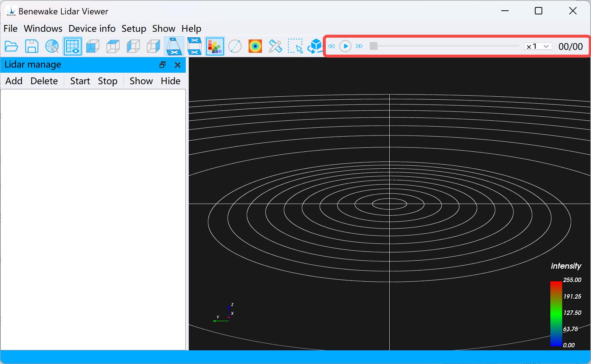Close the Lidar manage panel
The width and height of the screenshot is (591, 364).
tap(178, 65)
